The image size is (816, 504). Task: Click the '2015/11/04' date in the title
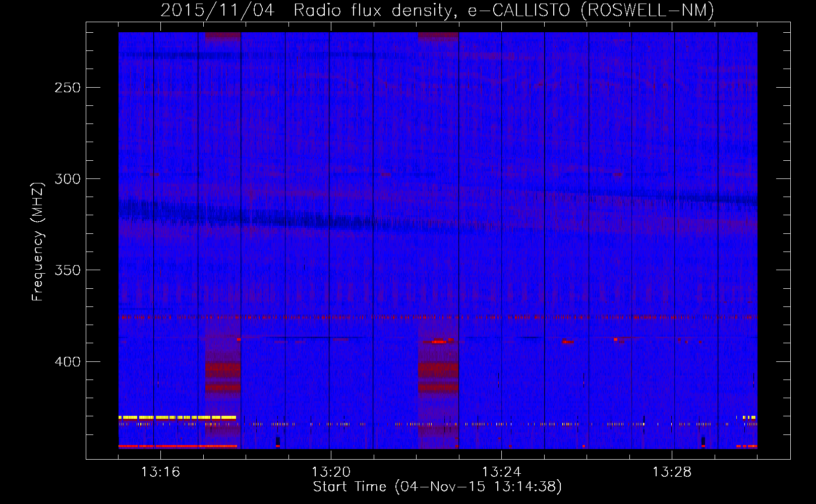[218, 10]
